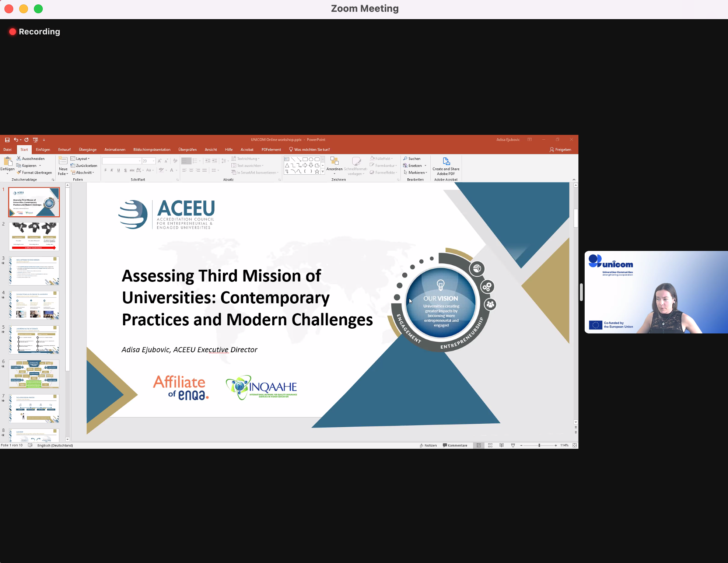Click the Redo icon in quick access toolbar
Screen dimensions: 728x563
[27, 140]
